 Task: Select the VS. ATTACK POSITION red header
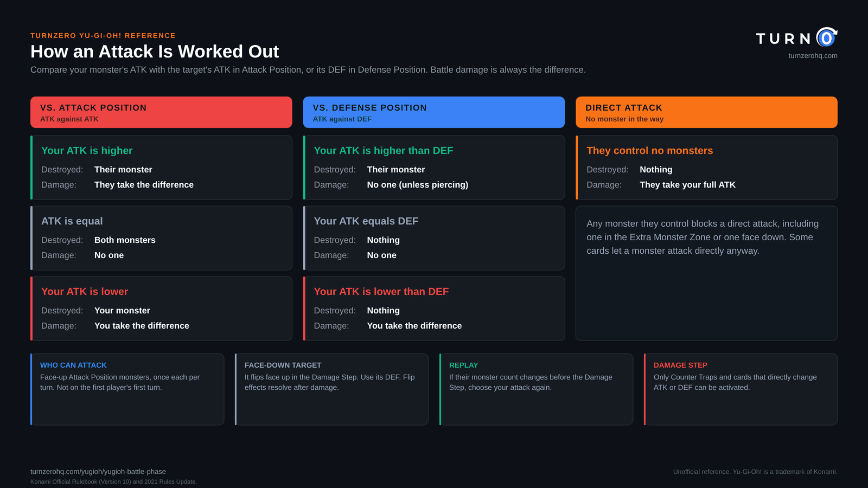(x=161, y=112)
